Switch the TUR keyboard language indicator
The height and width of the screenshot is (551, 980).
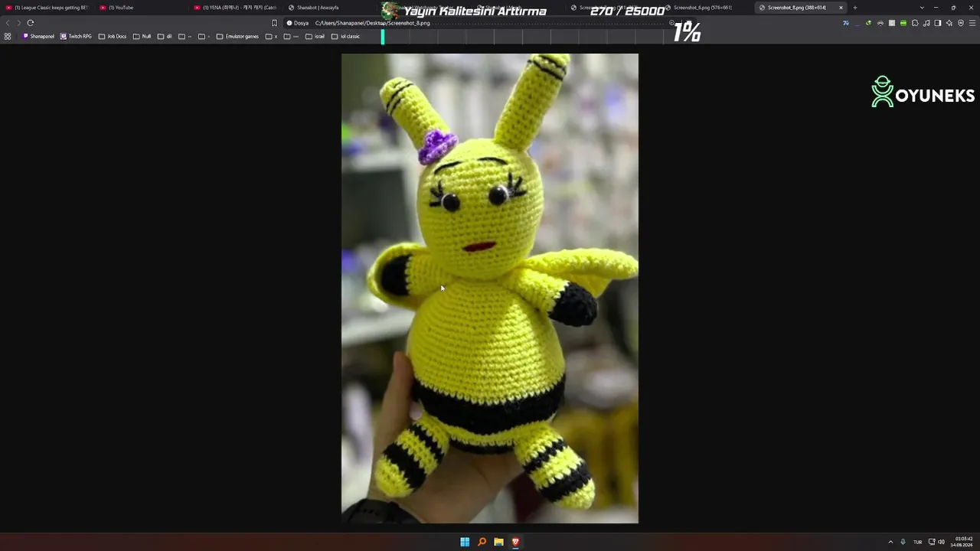coord(917,542)
